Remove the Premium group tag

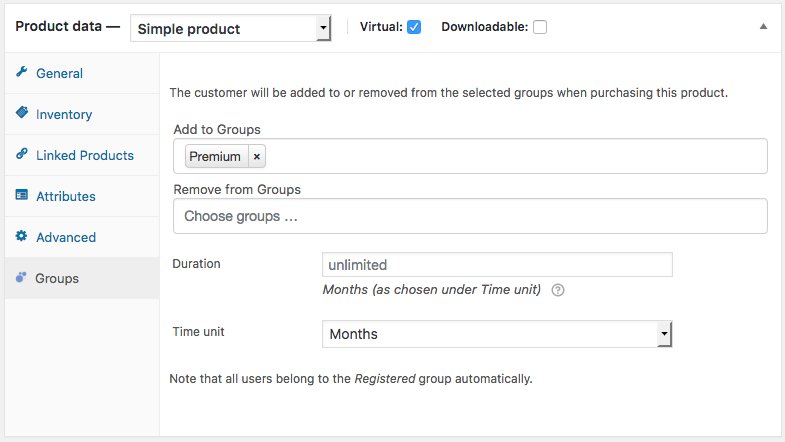point(257,157)
